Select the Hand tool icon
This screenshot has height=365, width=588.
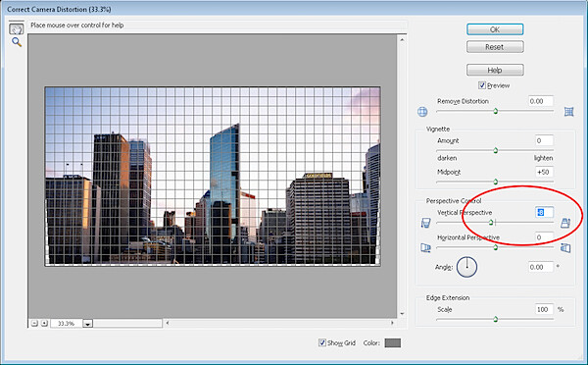17,28
